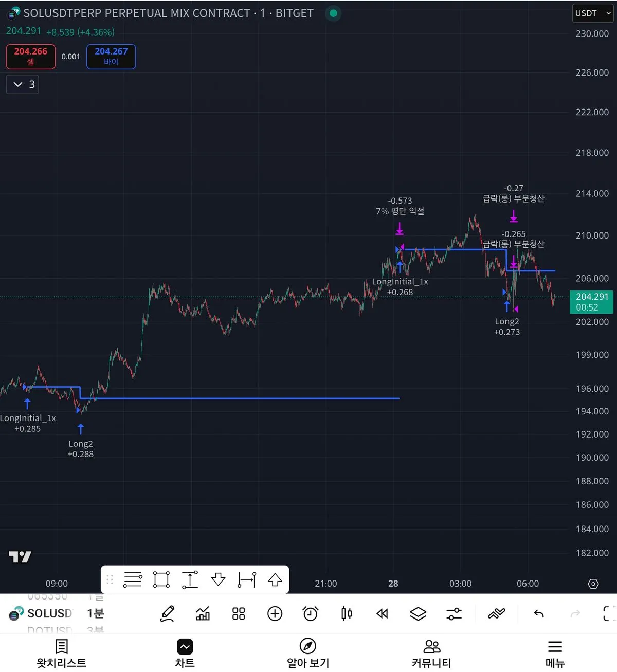Switch to the 알아 보기 tab
Image resolution: width=617 pixels, height=672 pixels.
308,653
